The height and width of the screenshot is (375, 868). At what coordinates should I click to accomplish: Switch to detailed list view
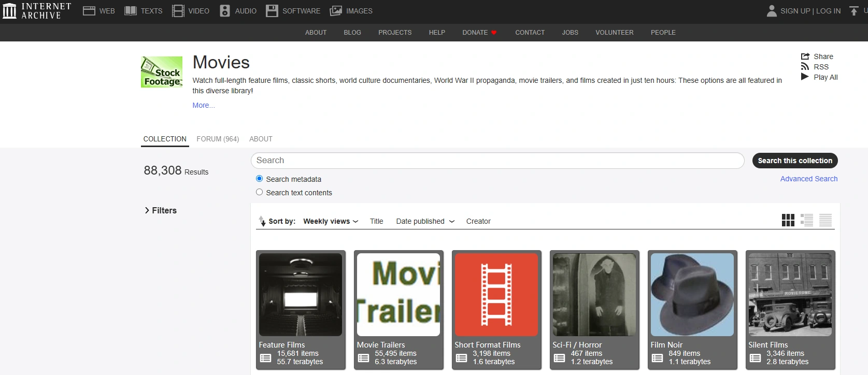point(807,220)
